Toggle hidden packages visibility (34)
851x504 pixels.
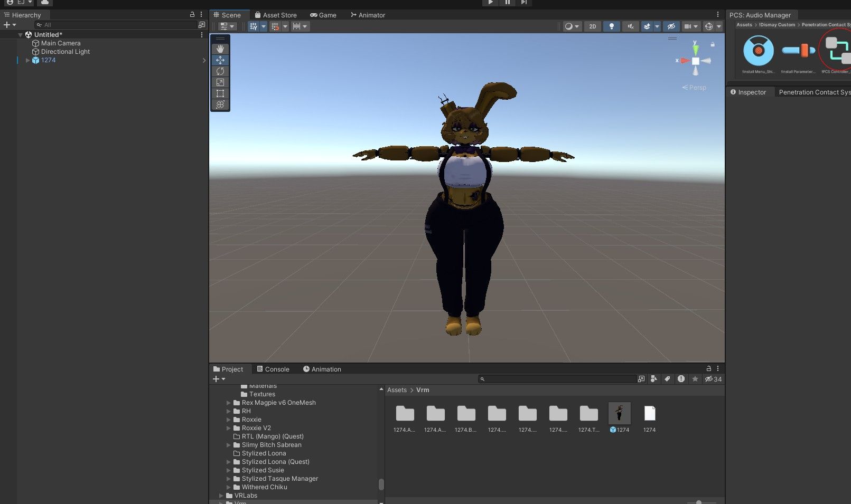714,379
